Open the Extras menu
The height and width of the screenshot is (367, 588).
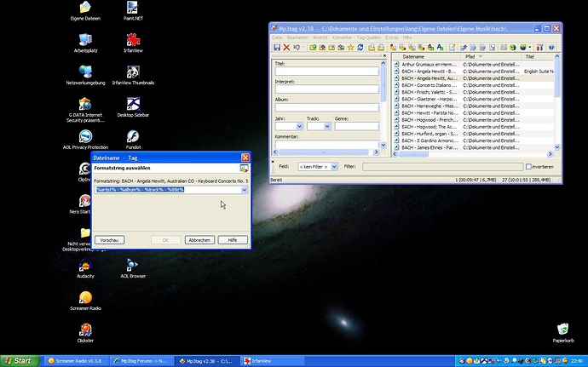(391, 37)
